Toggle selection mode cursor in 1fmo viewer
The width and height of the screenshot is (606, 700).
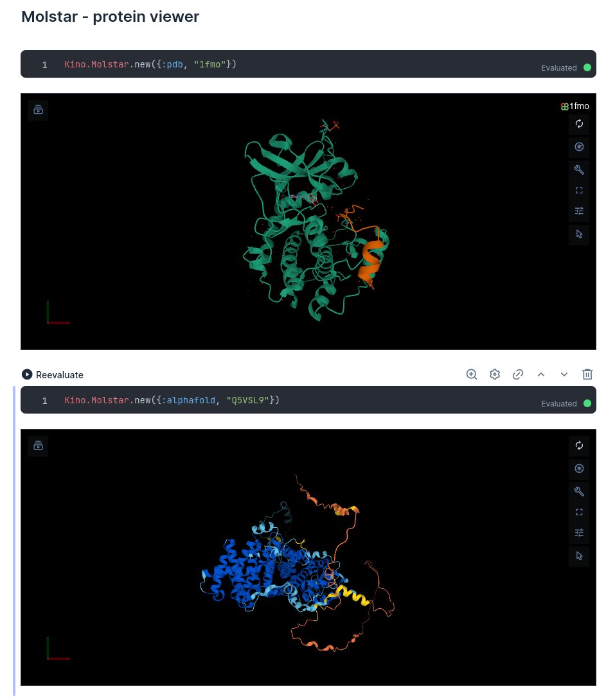[579, 234]
